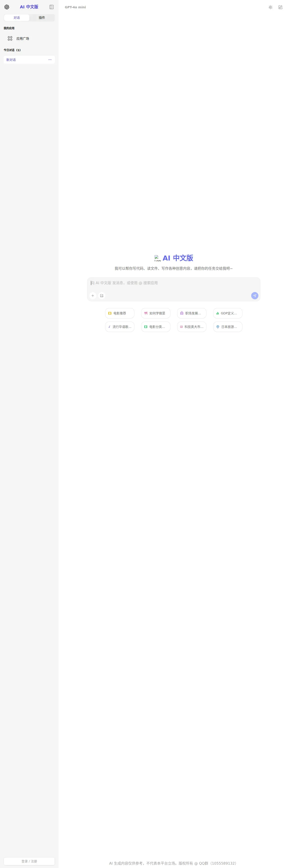This screenshot has width=289, height=868.
Task: Click the 登录 / 注册 button
Action: [29, 861]
